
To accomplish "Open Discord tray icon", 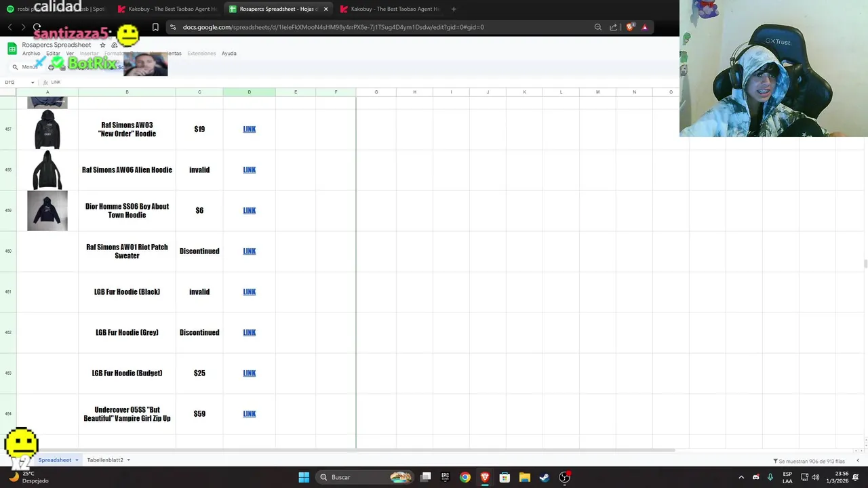I will click(755, 477).
